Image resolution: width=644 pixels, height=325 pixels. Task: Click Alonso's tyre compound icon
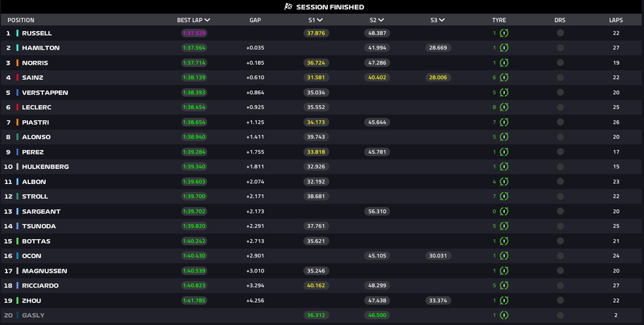[x=504, y=136]
